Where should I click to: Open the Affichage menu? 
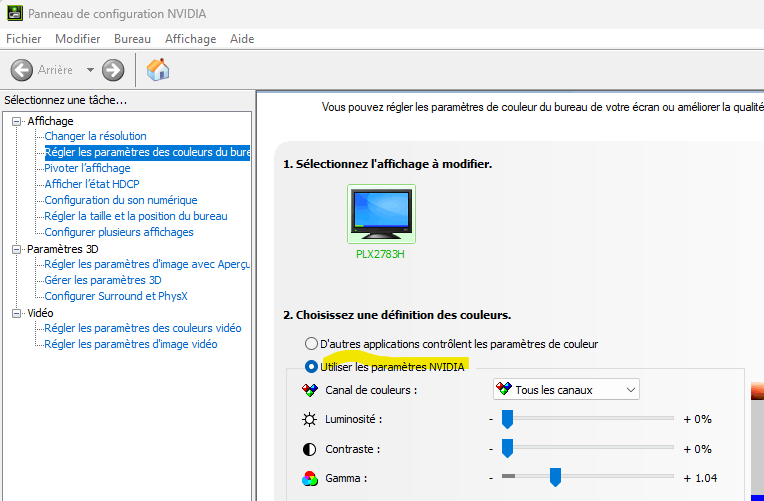191,39
